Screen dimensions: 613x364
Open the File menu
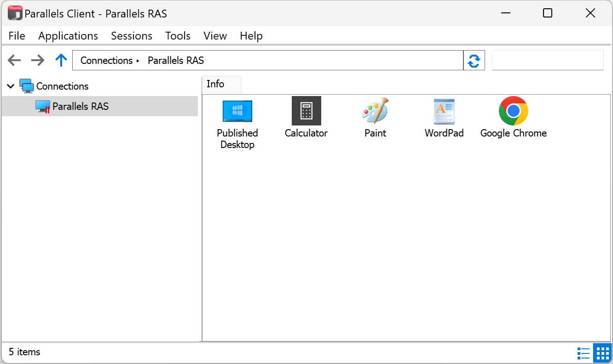[17, 36]
